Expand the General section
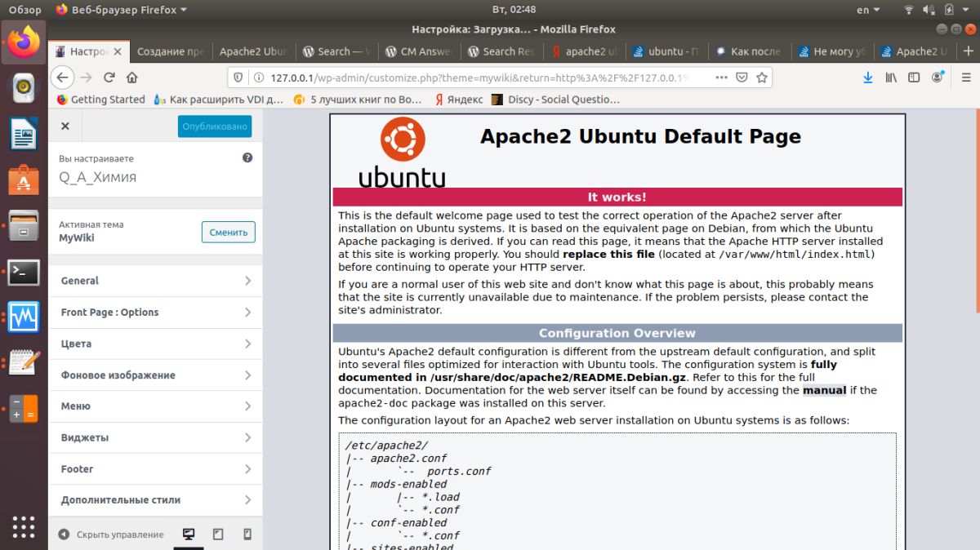Viewport: 980px width, 550px height. coord(155,281)
